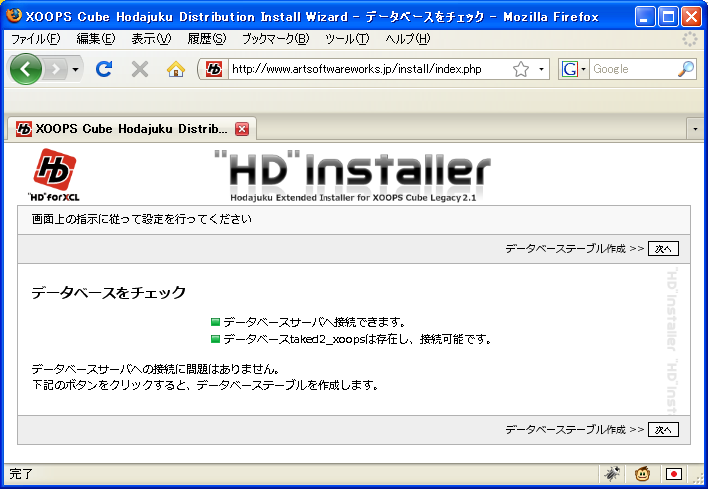Open the 編集(E) menu
This screenshot has height=489, width=708.
click(x=96, y=39)
